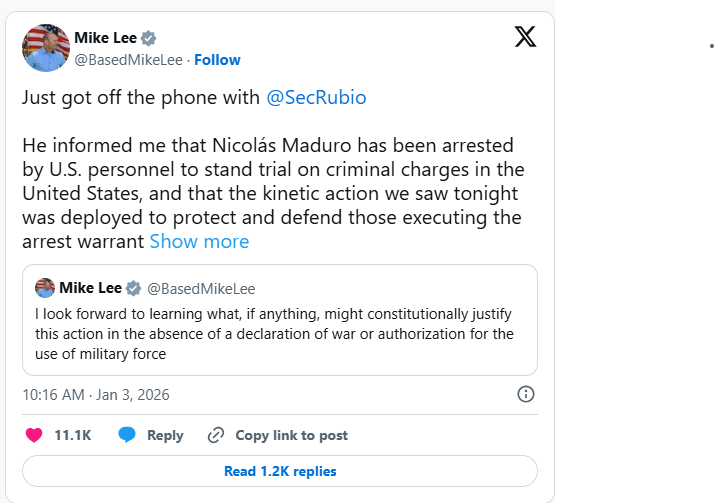Open the quoted post about declaration of war

point(279,334)
